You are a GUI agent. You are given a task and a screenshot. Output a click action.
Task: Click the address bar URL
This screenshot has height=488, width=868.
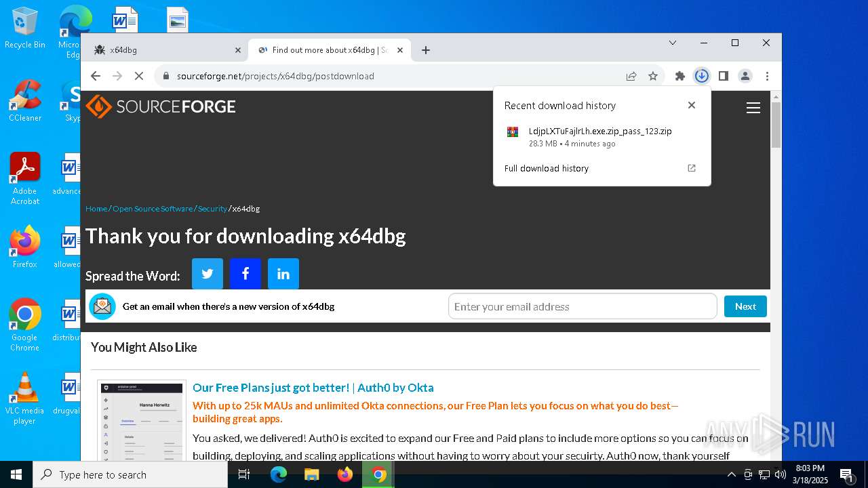[x=275, y=76]
